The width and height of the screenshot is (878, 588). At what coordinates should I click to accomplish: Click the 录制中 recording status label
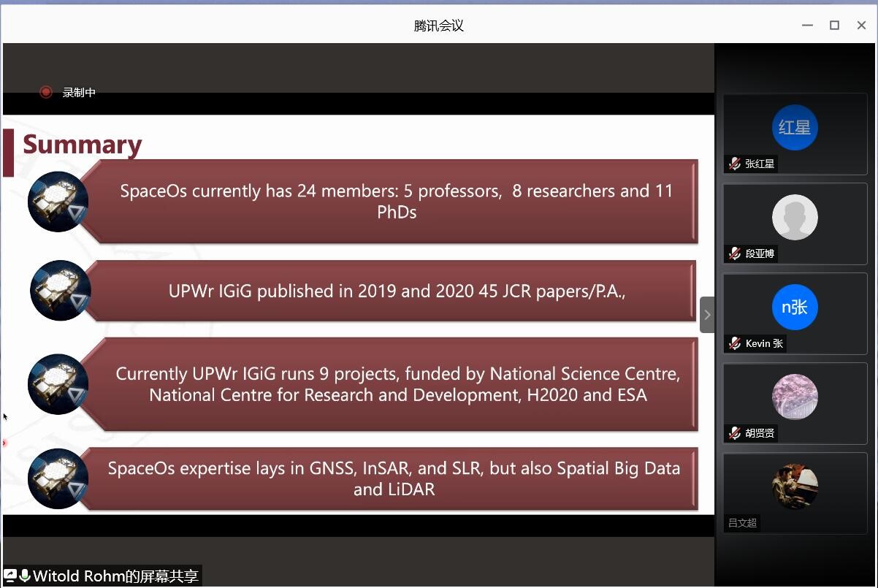tap(79, 93)
